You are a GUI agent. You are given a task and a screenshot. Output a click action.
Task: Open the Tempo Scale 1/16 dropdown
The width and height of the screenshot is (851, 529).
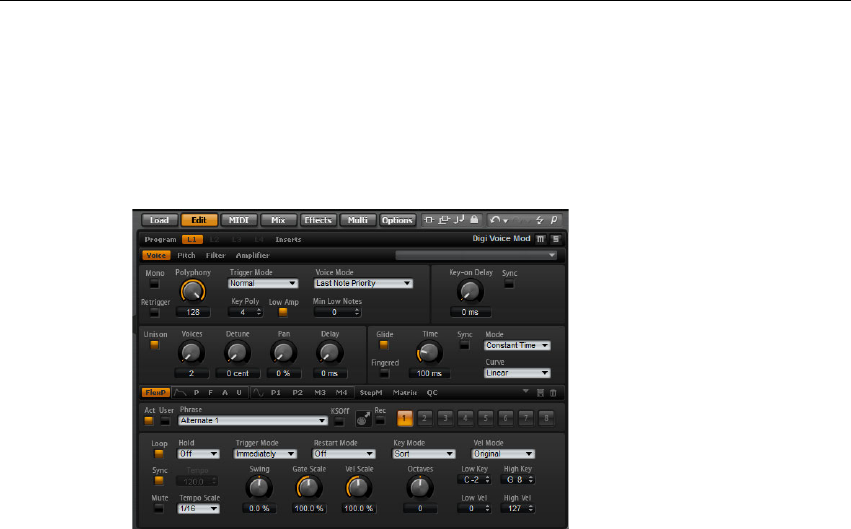pos(199,508)
